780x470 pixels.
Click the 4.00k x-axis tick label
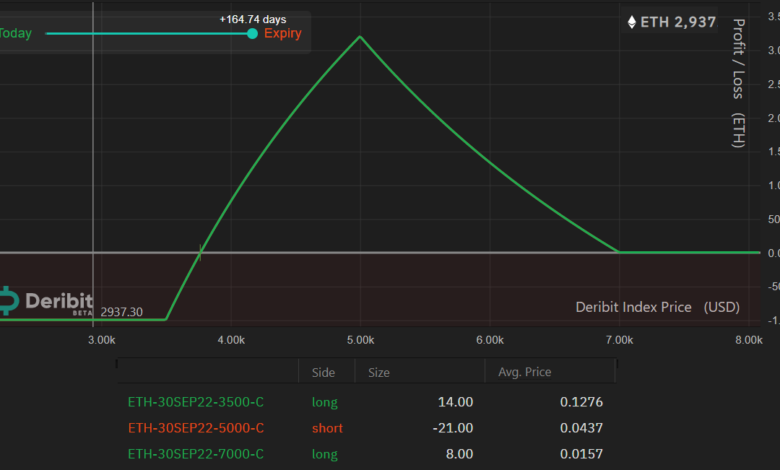point(231,340)
